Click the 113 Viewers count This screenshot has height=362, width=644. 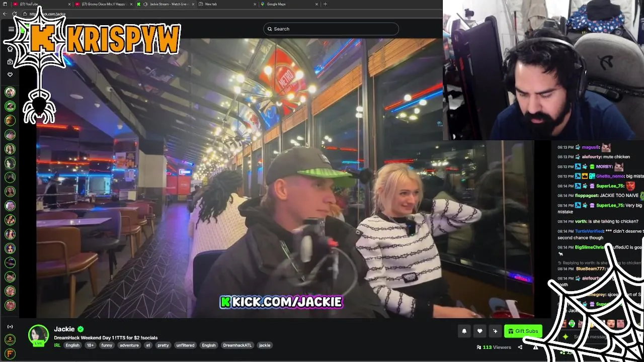494,347
